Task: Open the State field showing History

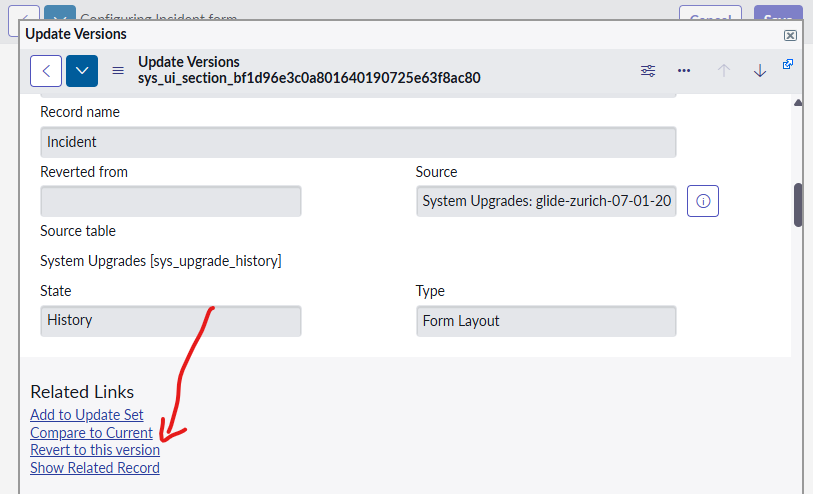Action: pos(171,321)
